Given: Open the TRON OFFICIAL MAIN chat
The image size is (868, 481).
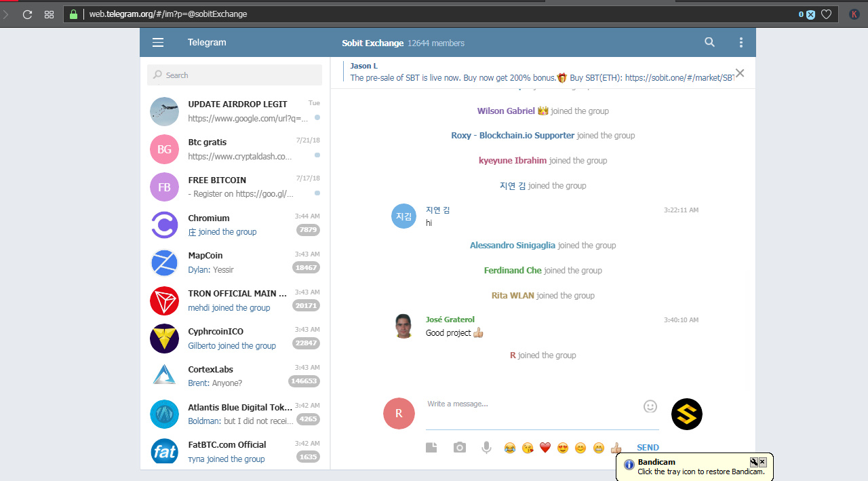Looking at the screenshot, I should (235, 301).
